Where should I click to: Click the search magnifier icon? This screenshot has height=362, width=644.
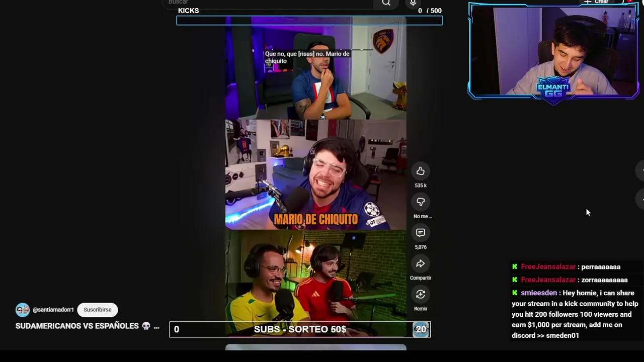[x=386, y=3]
